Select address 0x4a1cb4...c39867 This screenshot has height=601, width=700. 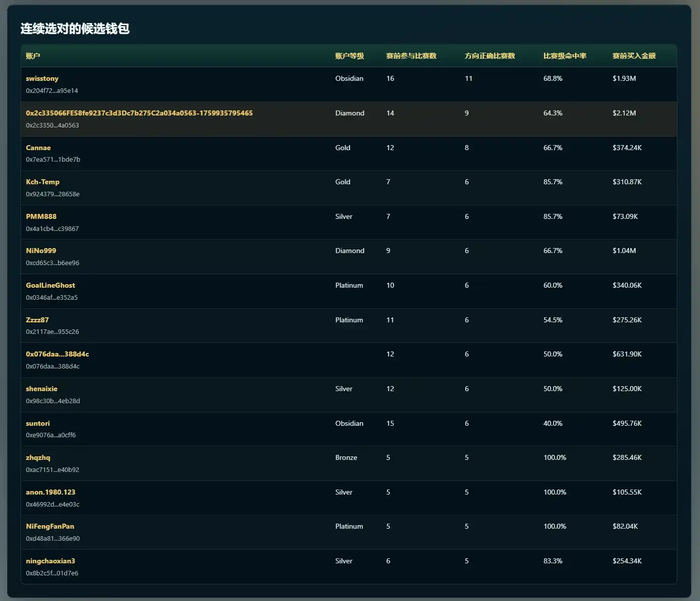[x=52, y=229]
